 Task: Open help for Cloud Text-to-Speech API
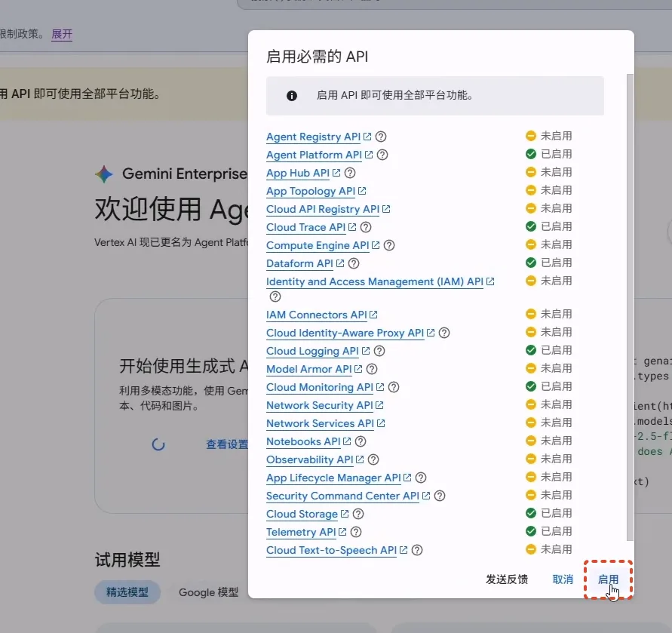[x=417, y=550]
